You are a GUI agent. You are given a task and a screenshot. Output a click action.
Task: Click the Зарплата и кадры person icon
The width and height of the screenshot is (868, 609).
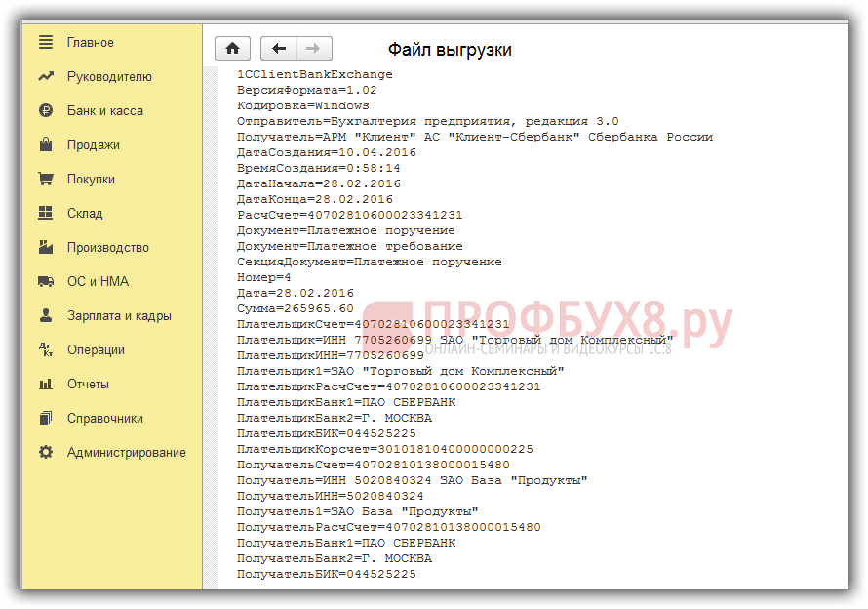46,315
